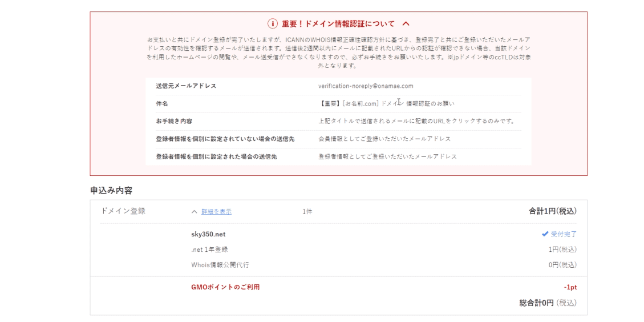Click the Whois情報公開代行 line item
The width and height of the screenshot is (644, 322).
[220, 265]
